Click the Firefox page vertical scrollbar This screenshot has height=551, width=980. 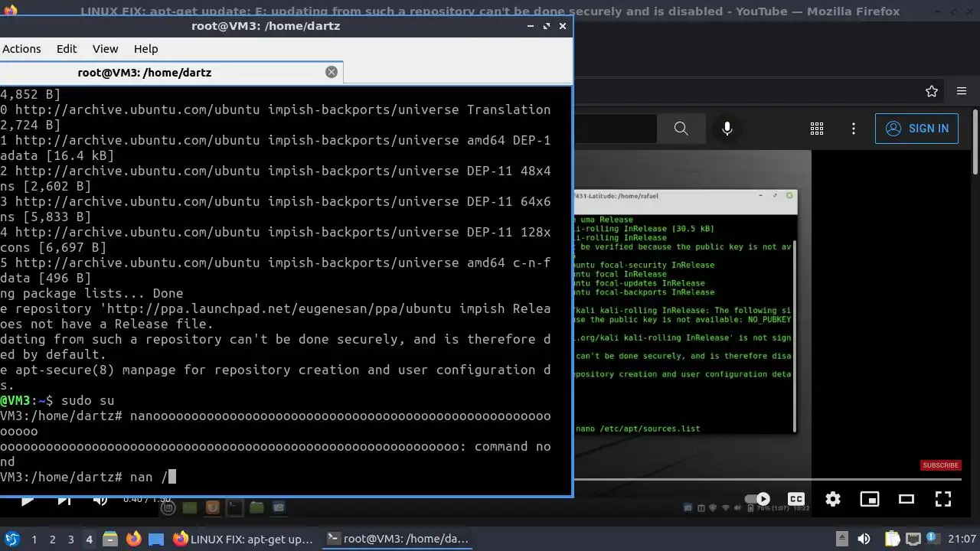click(975, 141)
